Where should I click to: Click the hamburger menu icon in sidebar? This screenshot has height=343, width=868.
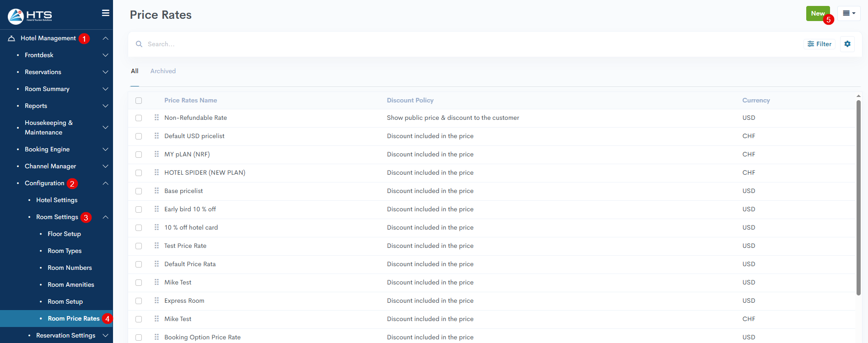coord(105,13)
